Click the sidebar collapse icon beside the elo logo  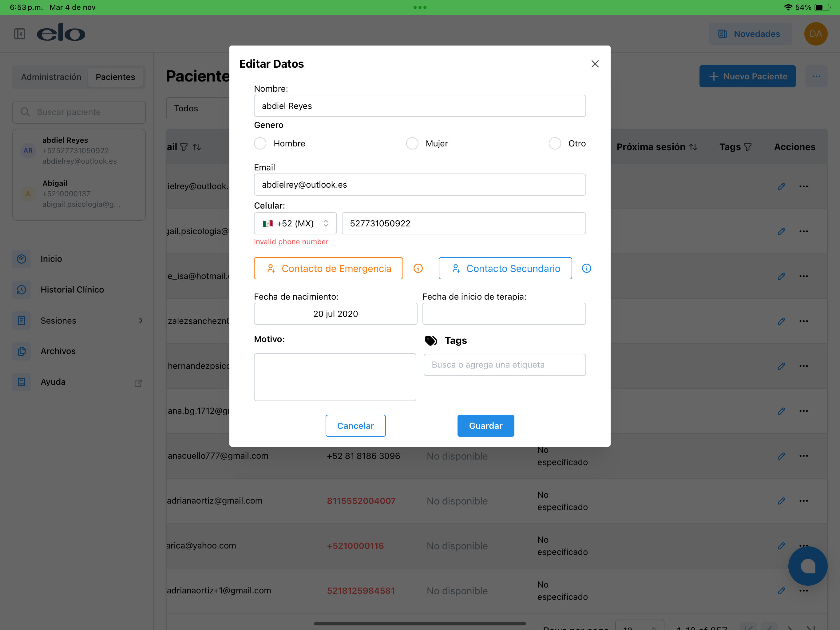[x=20, y=34]
